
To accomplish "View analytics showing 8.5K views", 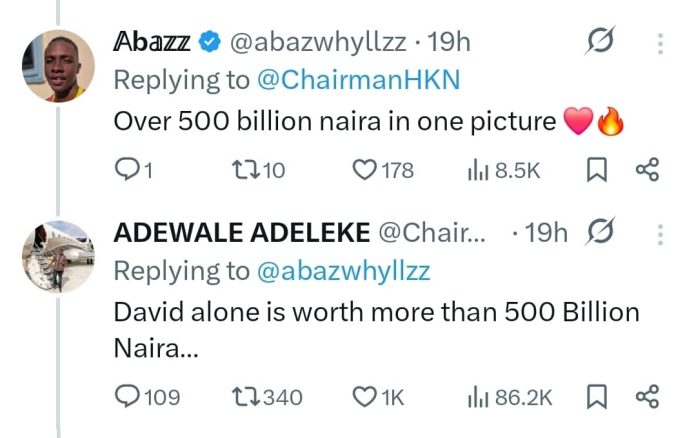I will 477,171.
